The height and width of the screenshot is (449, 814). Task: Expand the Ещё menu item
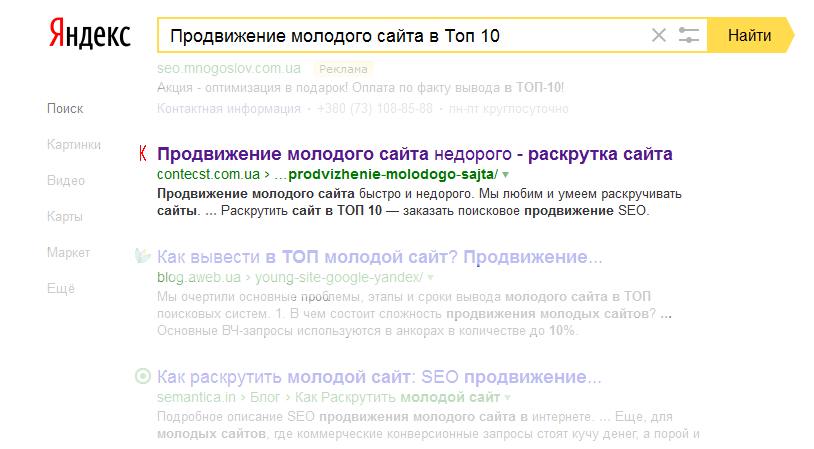coord(61,288)
